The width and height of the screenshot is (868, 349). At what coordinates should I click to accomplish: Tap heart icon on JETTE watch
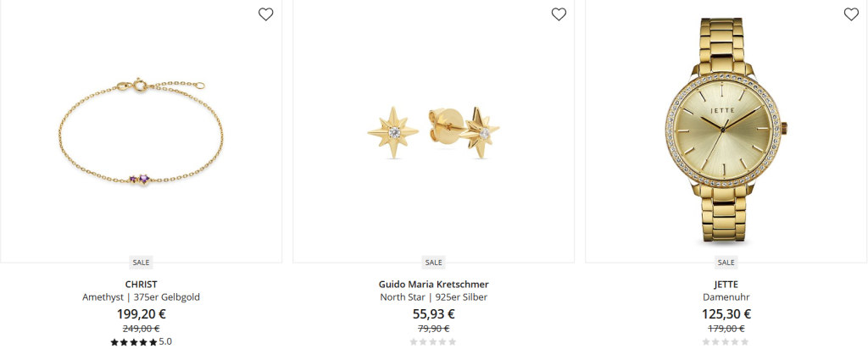point(851,14)
